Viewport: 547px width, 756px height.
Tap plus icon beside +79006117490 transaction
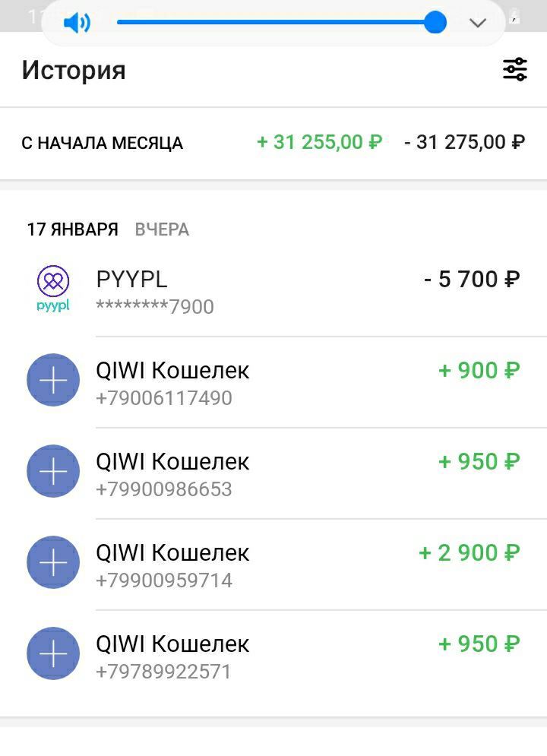point(53,380)
